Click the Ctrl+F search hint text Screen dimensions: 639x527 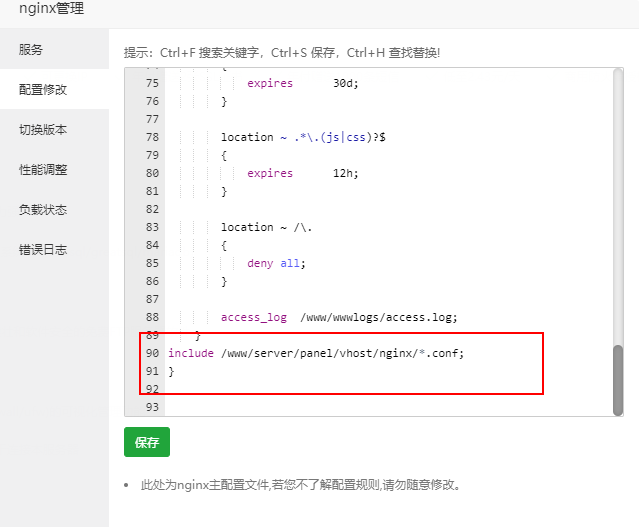click(282, 53)
